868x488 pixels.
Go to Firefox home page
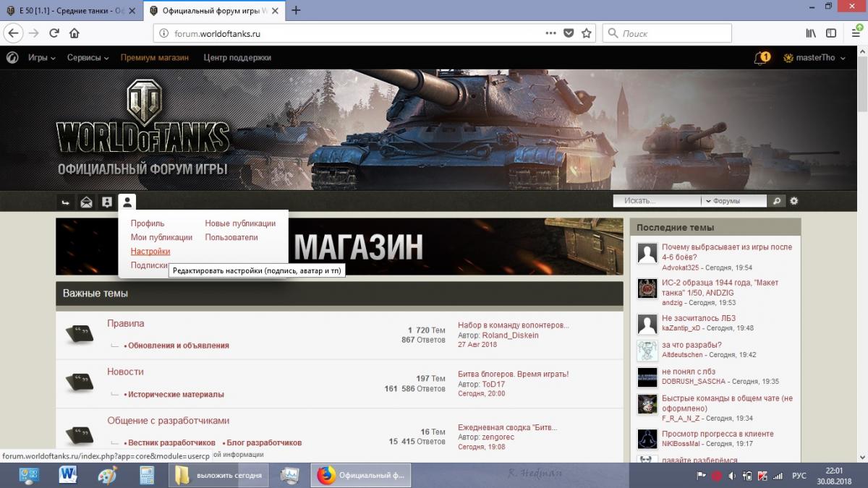(x=75, y=33)
